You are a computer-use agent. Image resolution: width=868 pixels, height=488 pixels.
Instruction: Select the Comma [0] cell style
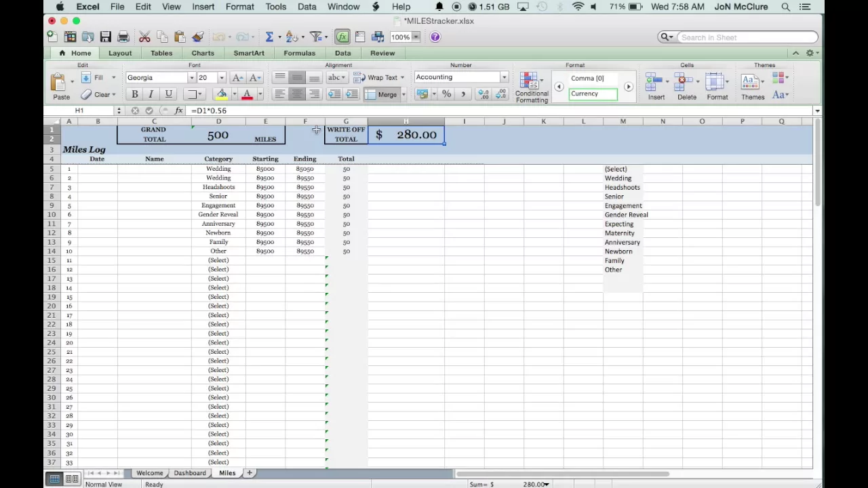(593, 78)
